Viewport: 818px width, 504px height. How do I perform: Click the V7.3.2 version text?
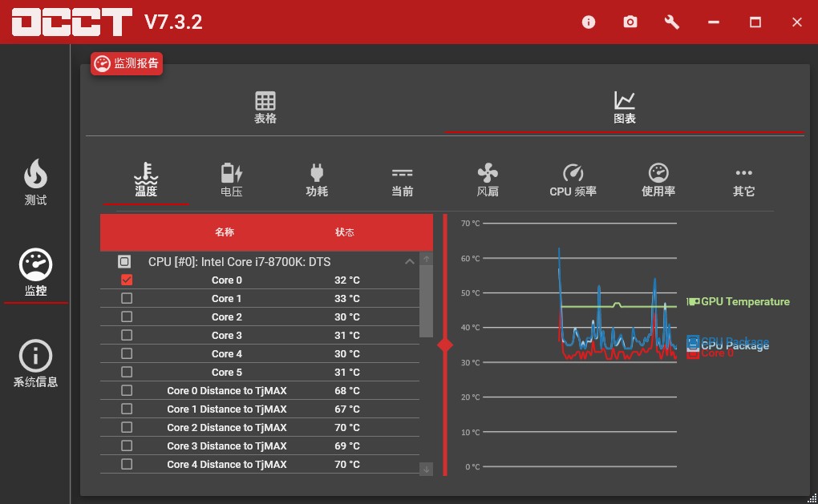tap(173, 22)
